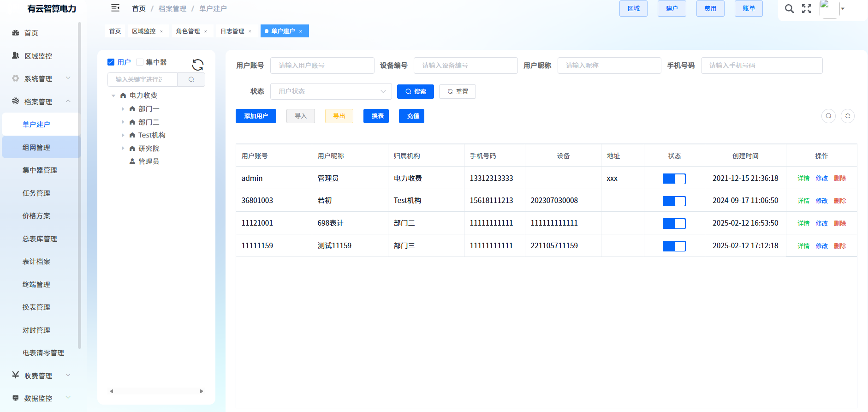
Task: Open 集中器管理 in the sidebar menu
Action: coord(40,170)
